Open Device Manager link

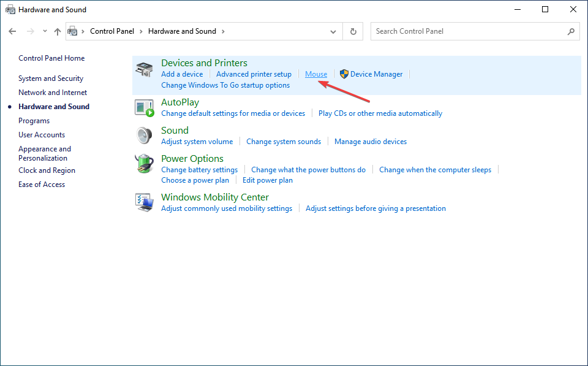coord(376,74)
